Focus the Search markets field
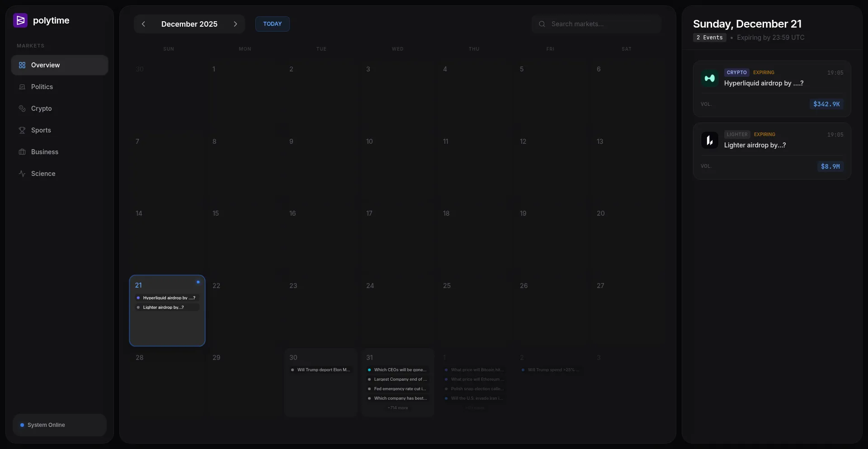This screenshot has height=449, width=868. click(597, 24)
